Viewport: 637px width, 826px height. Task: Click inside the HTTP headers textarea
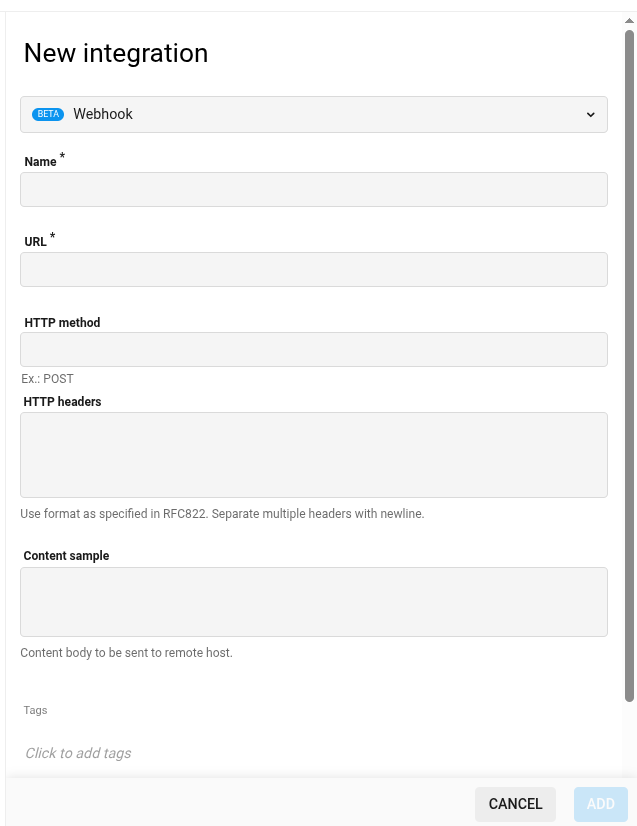coord(313,454)
